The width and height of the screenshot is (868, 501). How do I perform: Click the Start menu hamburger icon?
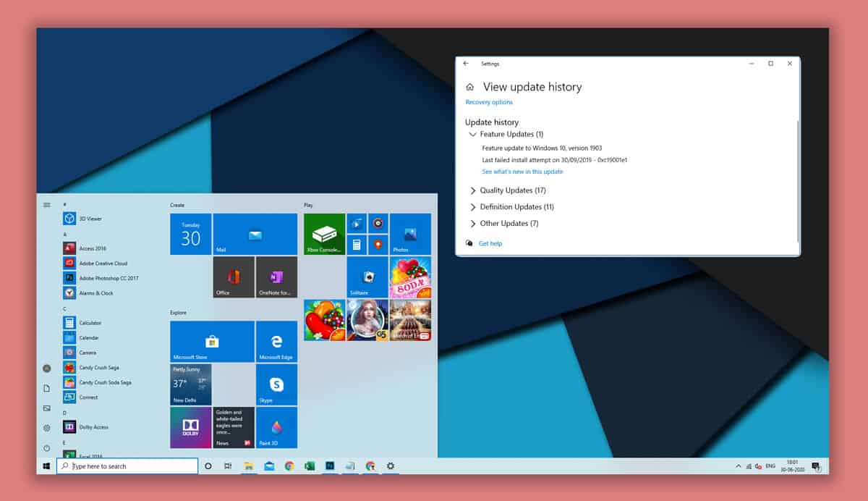pos(47,205)
